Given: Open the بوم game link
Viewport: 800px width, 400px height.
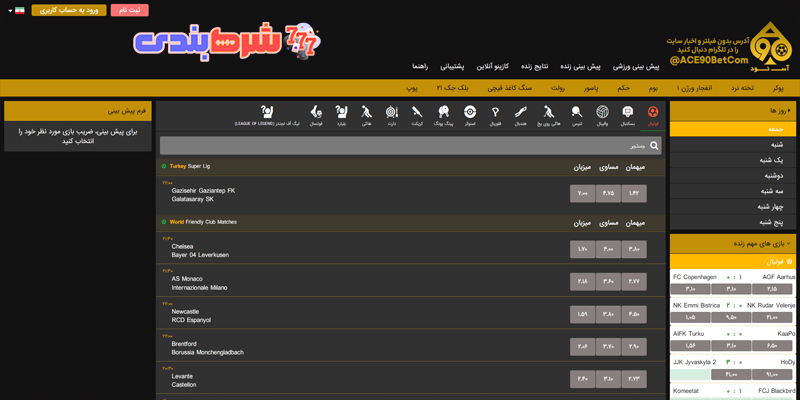Looking at the screenshot, I should 654,88.
